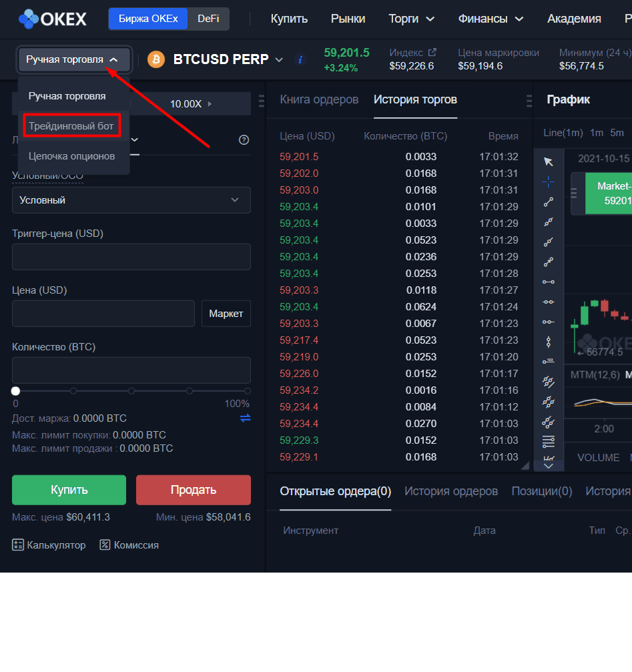Click the green Market order label on chart

(x=609, y=194)
